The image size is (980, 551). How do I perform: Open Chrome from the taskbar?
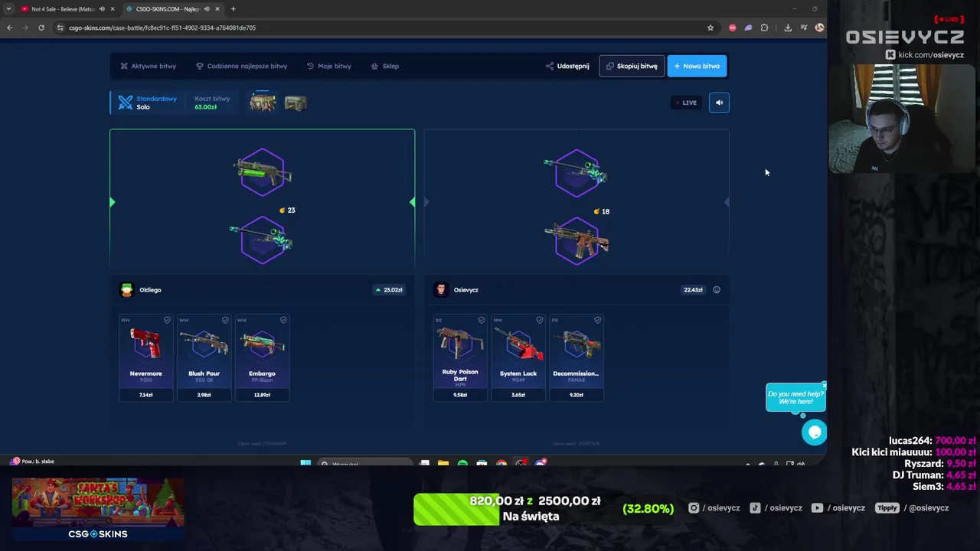[501, 463]
